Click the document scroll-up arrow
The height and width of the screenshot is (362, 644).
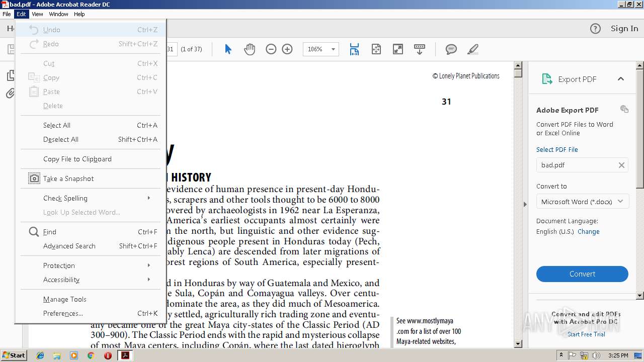(518, 66)
